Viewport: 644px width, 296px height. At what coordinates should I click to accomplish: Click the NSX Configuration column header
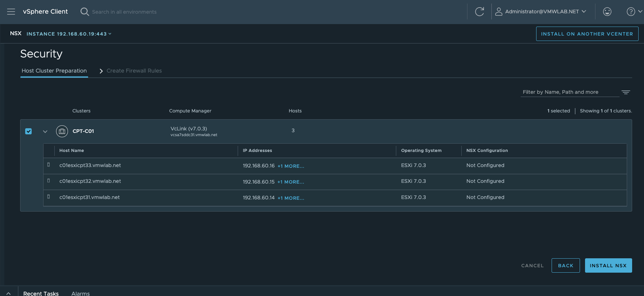(x=487, y=151)
